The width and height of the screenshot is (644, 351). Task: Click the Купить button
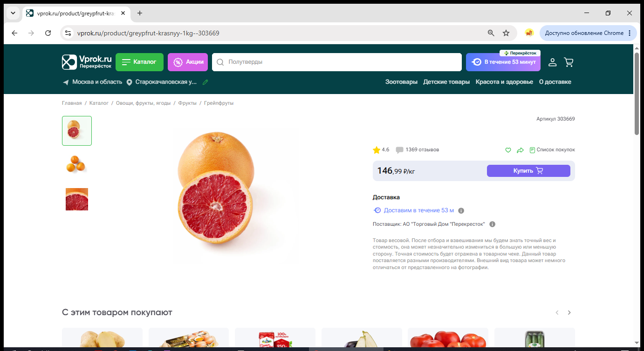pyautogui.click(x=528, y=171)
